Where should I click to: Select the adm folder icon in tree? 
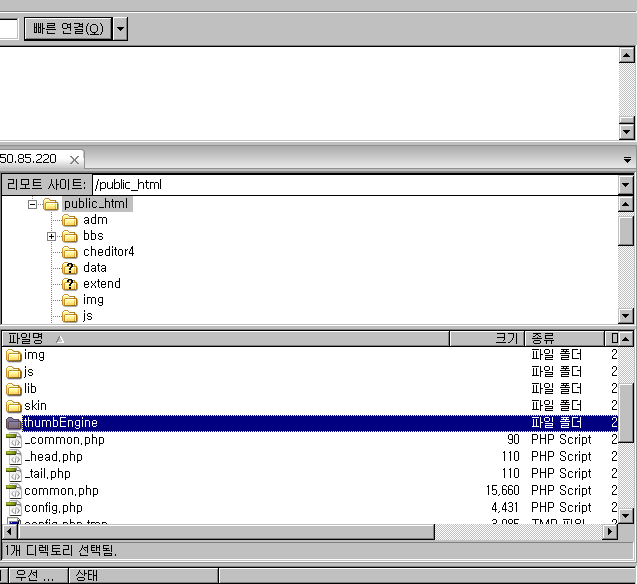coord(70,220)
